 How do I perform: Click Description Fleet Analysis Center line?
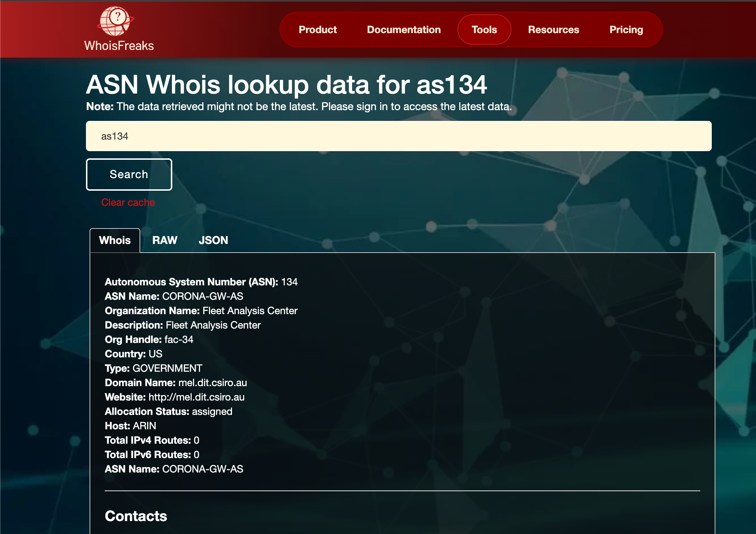(183, 325)
